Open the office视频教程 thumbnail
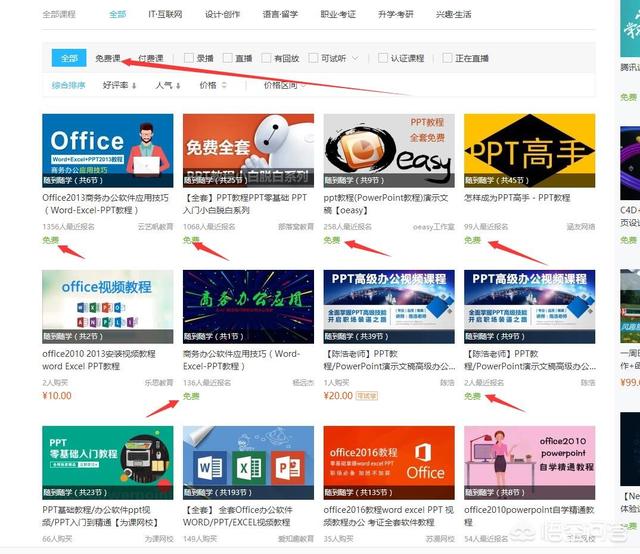The height and width of the screenshot is (554, 640). 108,306
